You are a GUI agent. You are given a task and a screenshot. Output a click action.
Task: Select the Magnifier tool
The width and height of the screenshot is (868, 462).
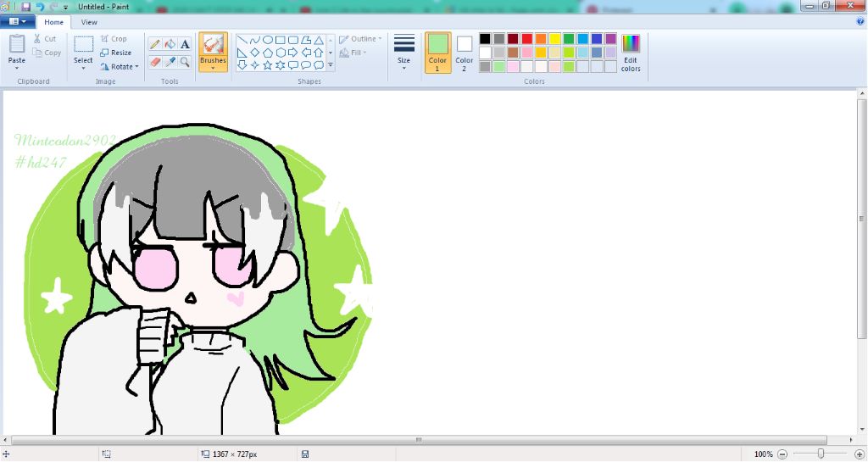185,61
